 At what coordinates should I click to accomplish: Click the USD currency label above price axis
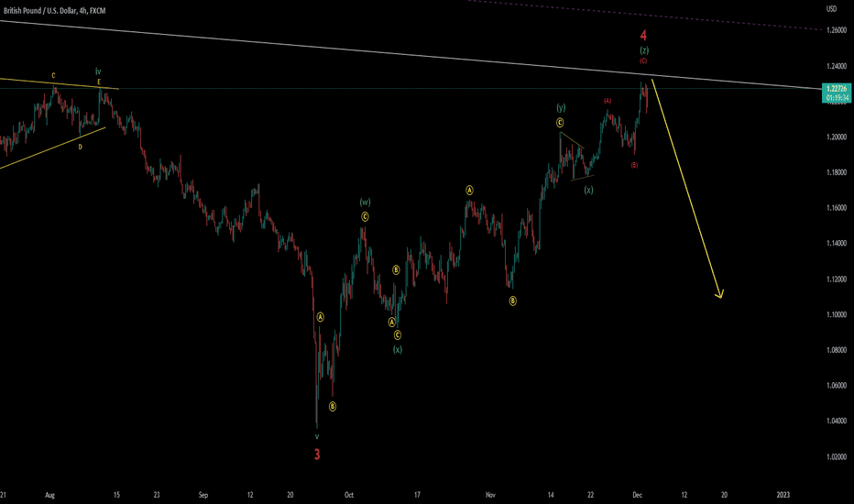(x=831, y=9)
